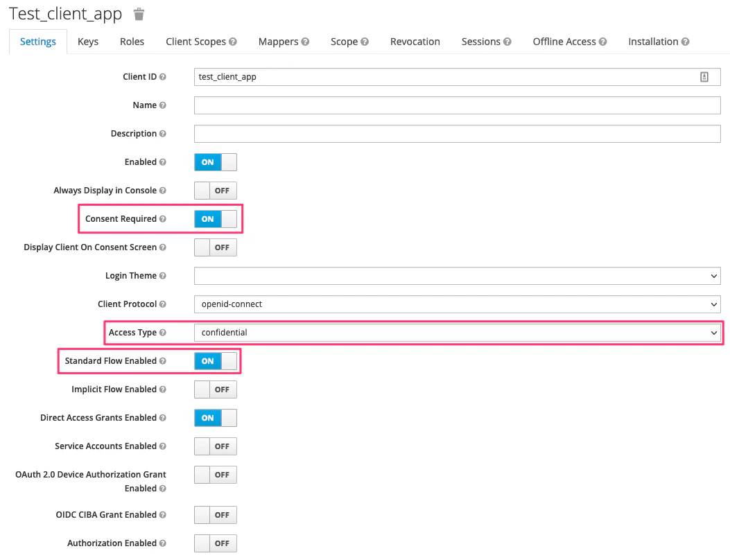Click help icon beside Enabled label
The image size is (730, 560).
(x=162, y=162)
